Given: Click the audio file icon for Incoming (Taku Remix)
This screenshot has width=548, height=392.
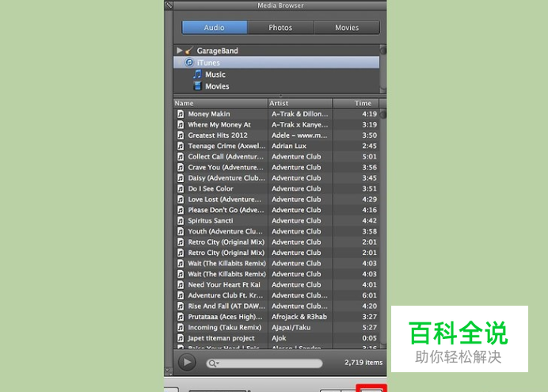Looking at the screenshot, I should (x=181, y=327).
